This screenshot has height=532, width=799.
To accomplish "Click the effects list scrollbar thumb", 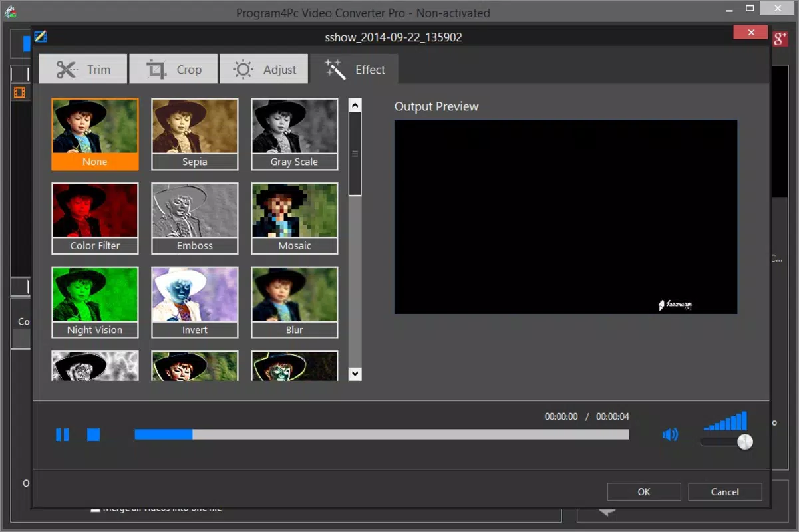I will (x=355, y=154).
